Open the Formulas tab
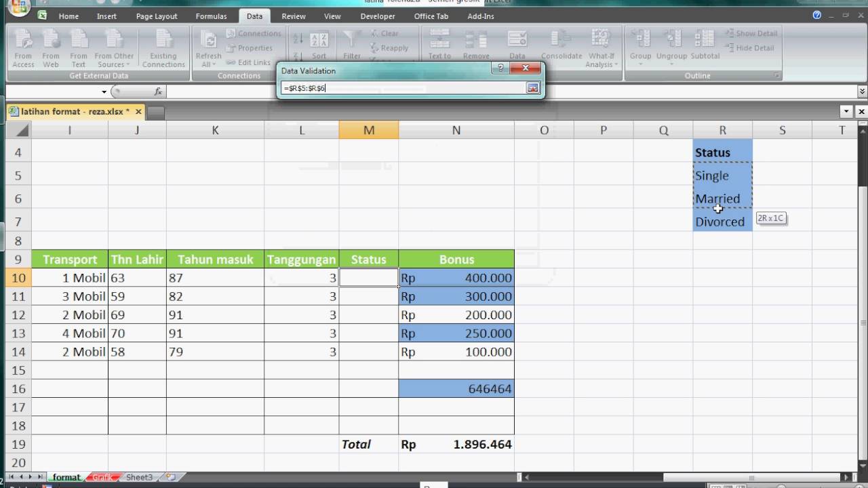This screenshot has height=488, width=868. [x=211, y=16]
